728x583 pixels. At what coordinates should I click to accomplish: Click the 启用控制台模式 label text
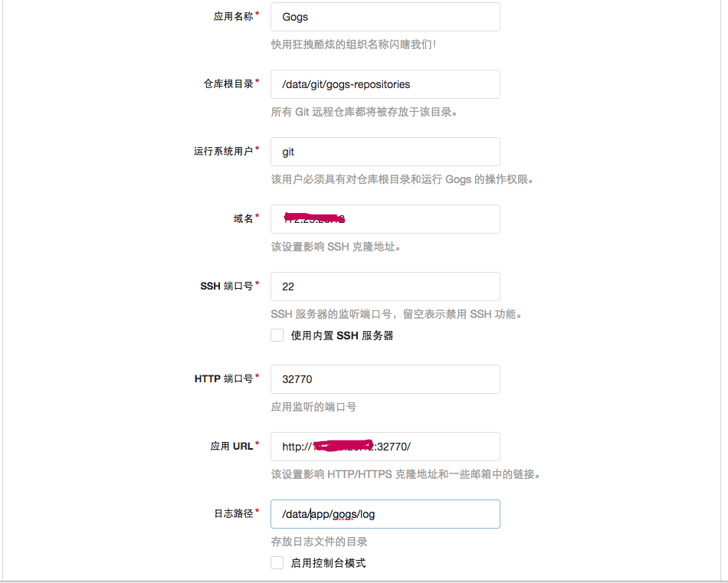coord(328,563)
